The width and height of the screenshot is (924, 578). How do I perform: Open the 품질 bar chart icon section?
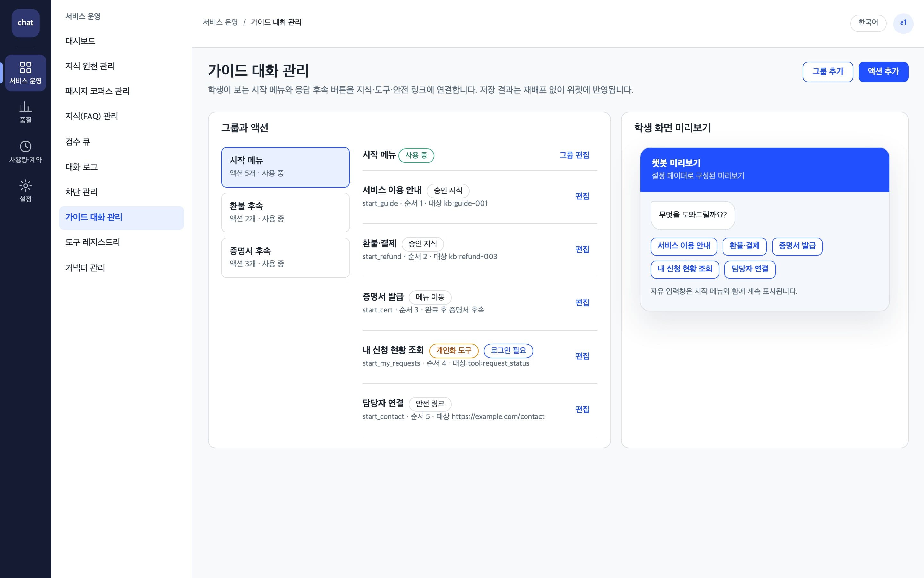[x=26, y=112]
